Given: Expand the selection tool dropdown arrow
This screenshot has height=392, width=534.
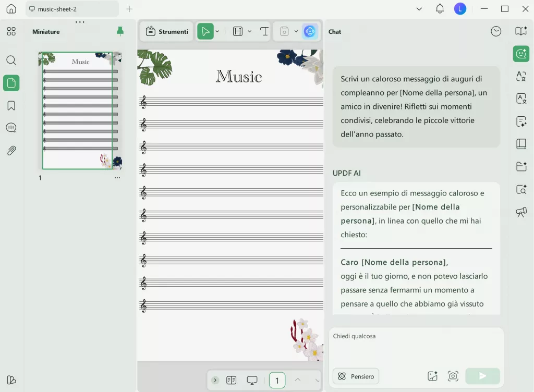Looking at the screenshot, I should tap(217, 32).
